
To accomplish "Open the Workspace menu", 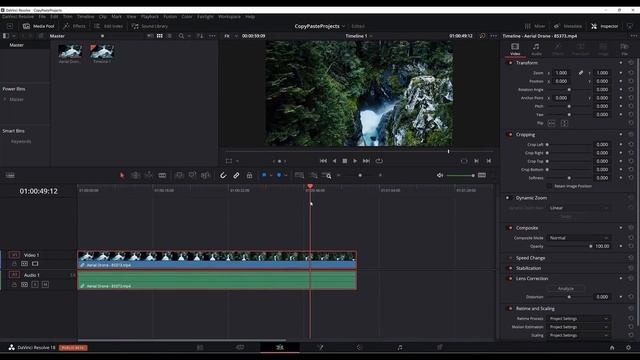I will coord(229,17).
